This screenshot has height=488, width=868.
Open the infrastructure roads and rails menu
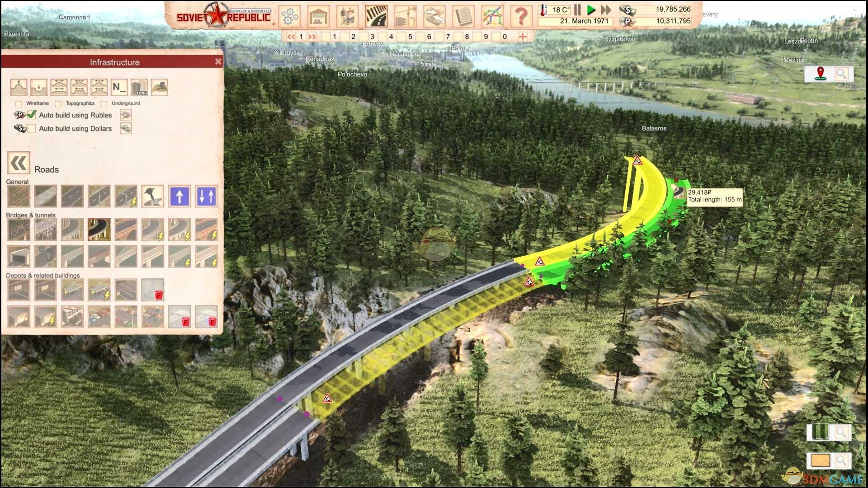click(376, 16)
